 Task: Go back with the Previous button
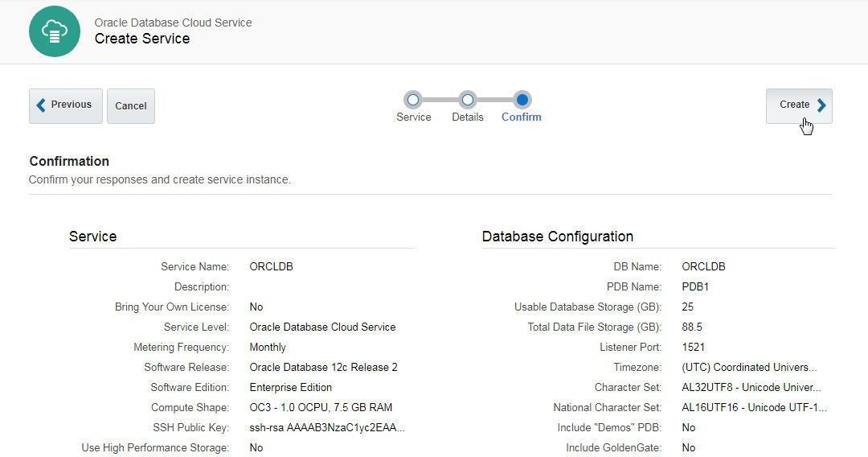pyautogui.click(x=65, y=106)
